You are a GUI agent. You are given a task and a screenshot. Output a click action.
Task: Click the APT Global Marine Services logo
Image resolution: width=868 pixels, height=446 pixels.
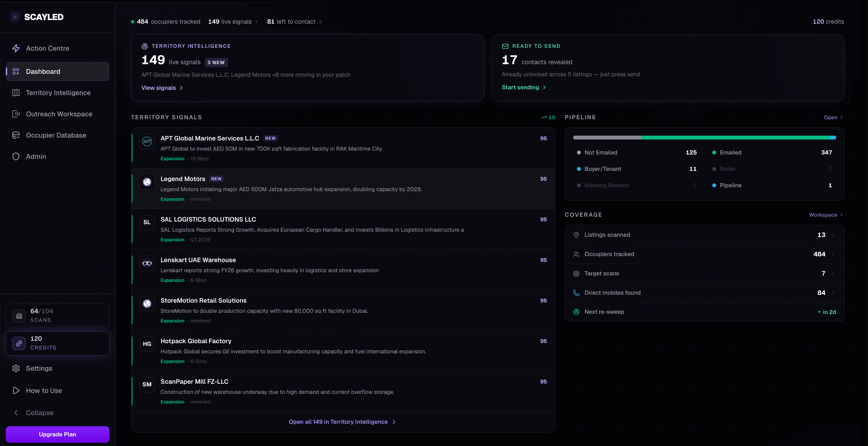[x=147, y=141]
